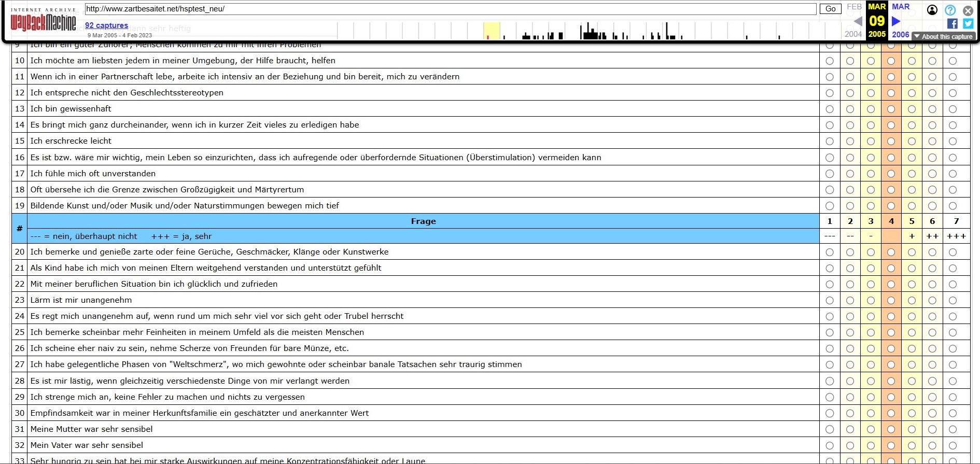Go to previous capture arrow
Image resolution: width=980 pixels, height=464 pixels.
click(x=858, y=21)
